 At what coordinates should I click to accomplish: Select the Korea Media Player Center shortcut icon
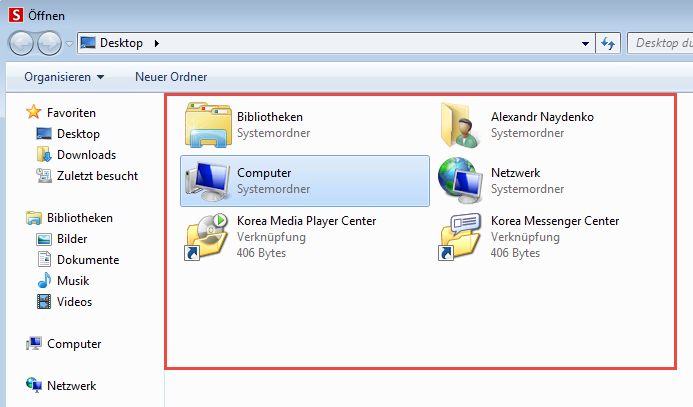pos(206,237)
